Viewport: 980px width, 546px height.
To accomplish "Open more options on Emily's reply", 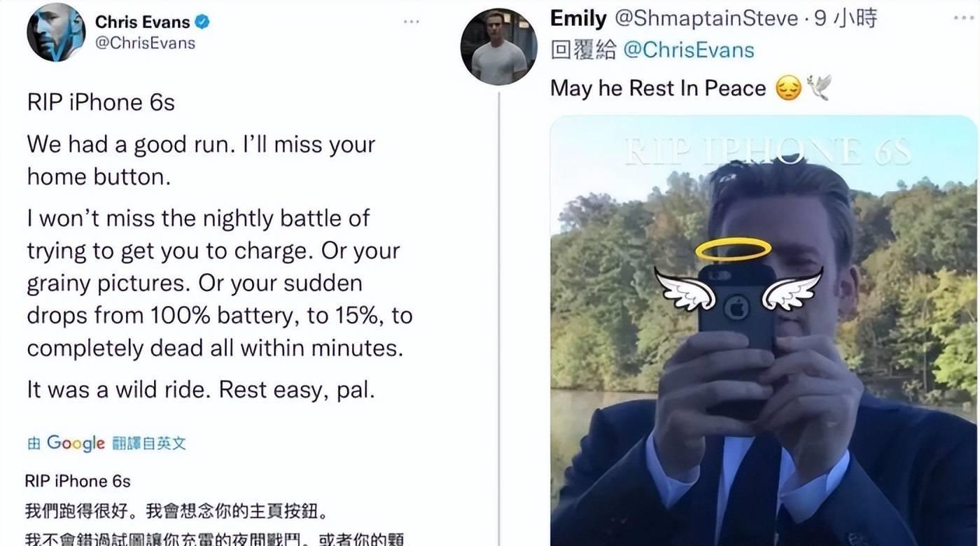I will click(x=963, y=18).
